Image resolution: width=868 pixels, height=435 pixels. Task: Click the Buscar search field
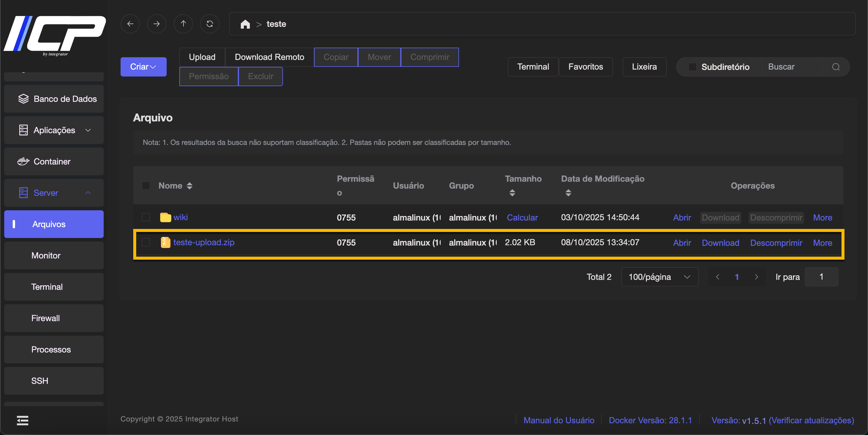click(x=791, y=67)
